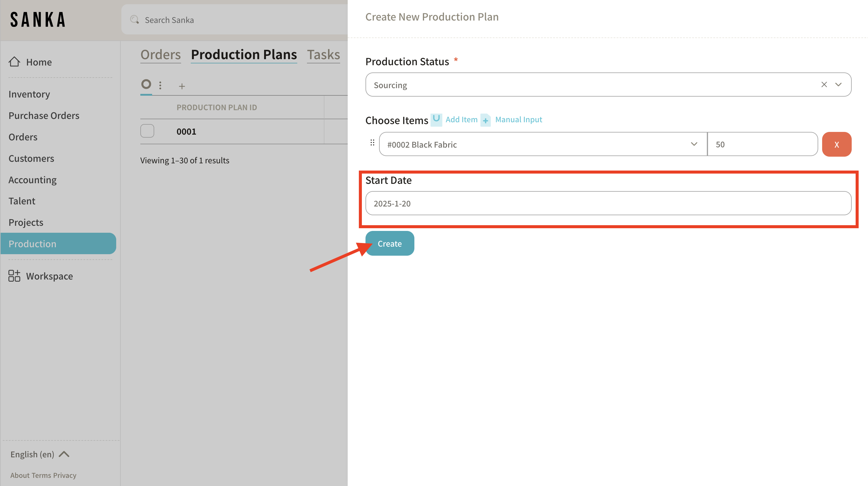868x486 pixels.
Task: Open the Privacy link
Action: coord(65,475)
